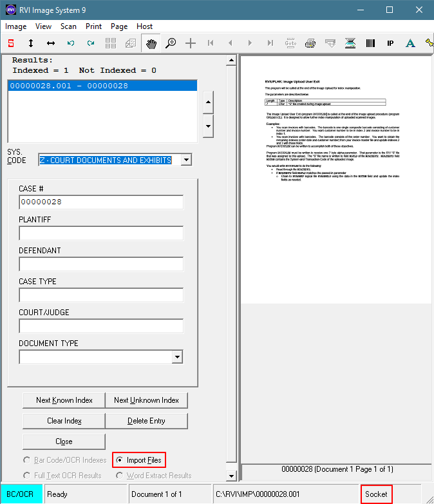Select the magnifier zoom tool
The image size is (434, 504).
171,43
